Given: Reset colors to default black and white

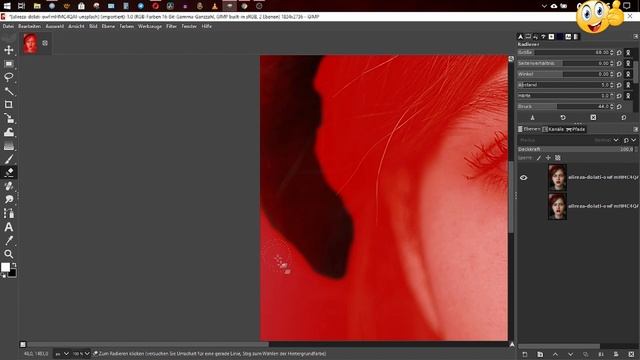Looking at the screenshot, I should (x=3, y=276).
